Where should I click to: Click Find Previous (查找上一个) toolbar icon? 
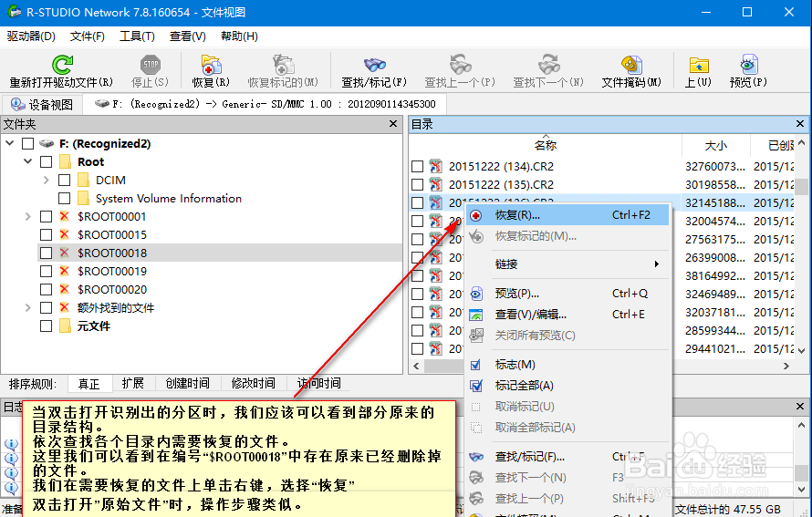(460, 65)
